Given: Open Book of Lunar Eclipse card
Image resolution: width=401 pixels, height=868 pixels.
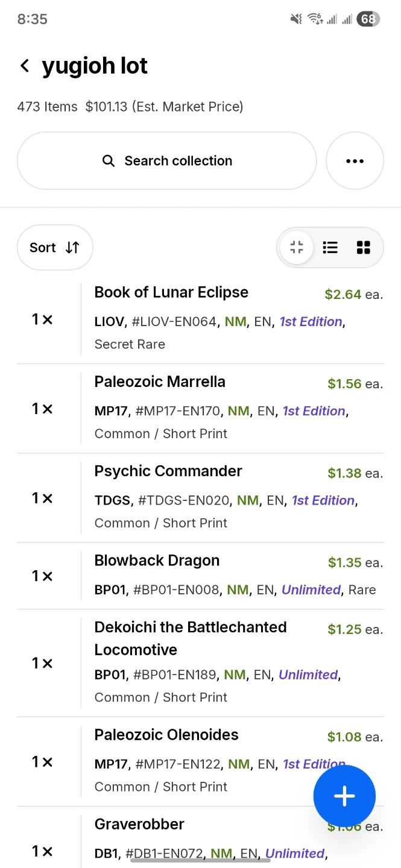Looking at the screenshot, I should pyautogui.click(x=171, y=292).
